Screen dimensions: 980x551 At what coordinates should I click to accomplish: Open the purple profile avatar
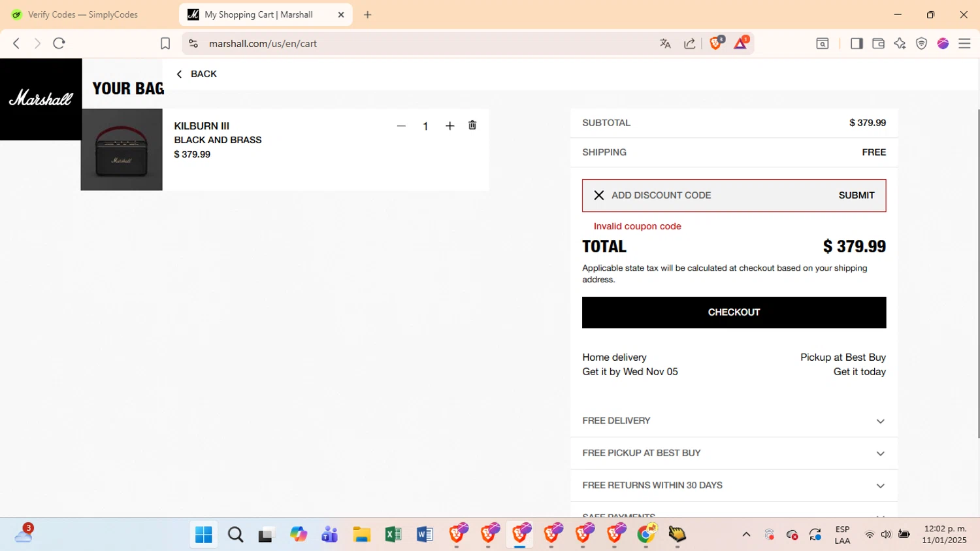pyautogui.click(x=943, y=43)
